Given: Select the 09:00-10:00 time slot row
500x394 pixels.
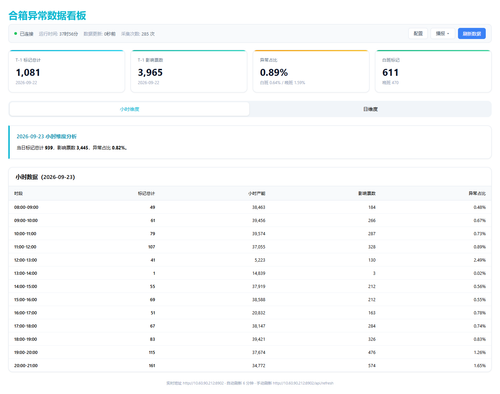Looking at the screenshot, I should pyautogui.click(x=250, y=221).
